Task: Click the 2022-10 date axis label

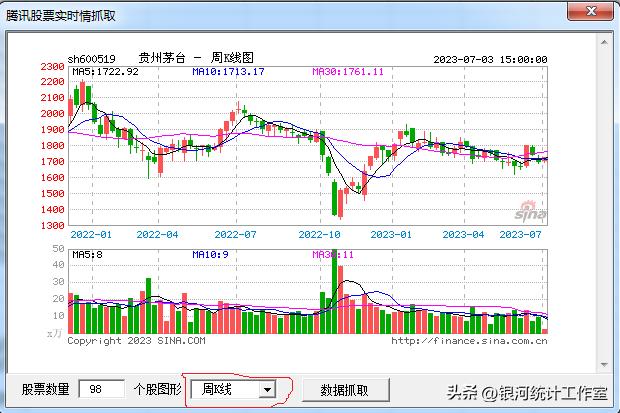Action: click(x=319, y=235)
